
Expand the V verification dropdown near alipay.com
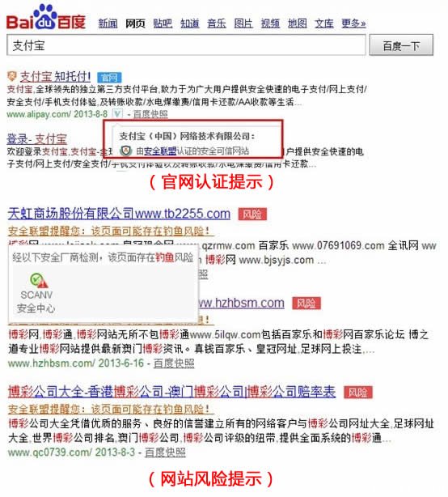coord(117,113)
